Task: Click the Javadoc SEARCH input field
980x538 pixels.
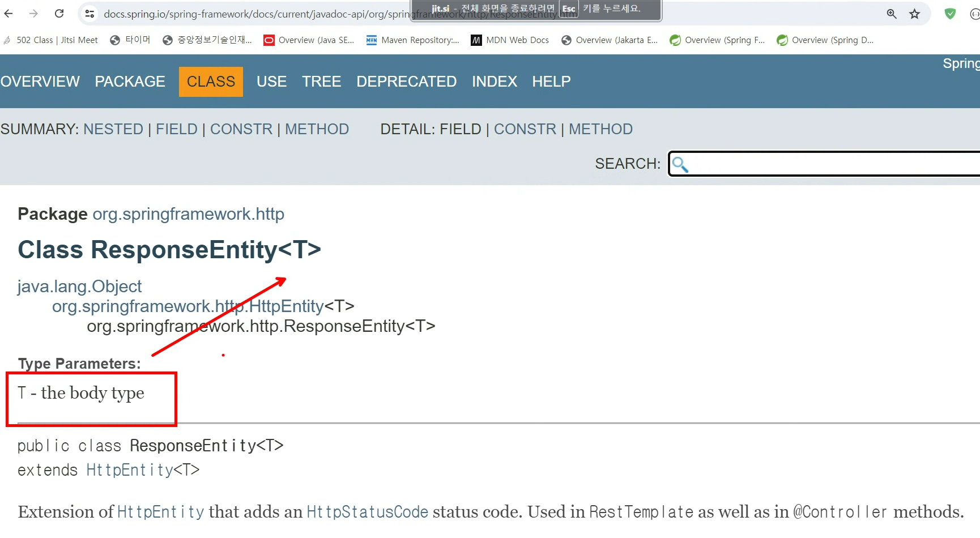Action: (x=824, y=164)
